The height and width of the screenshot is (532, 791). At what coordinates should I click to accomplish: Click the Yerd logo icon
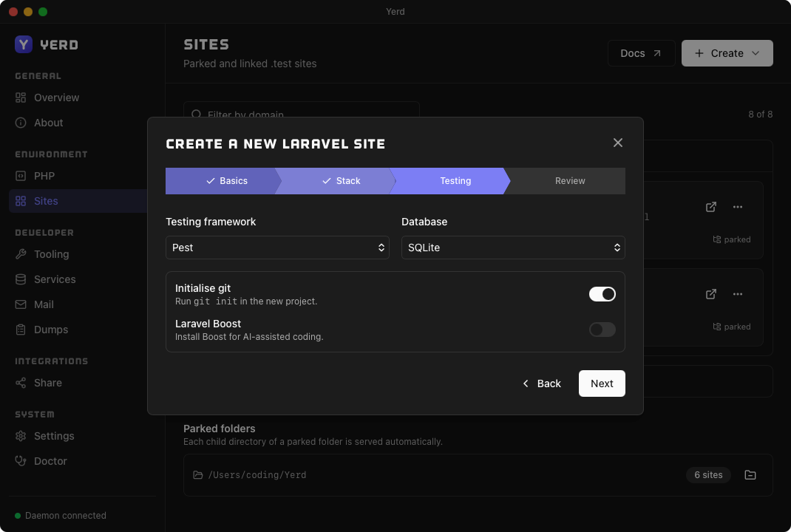23,44
